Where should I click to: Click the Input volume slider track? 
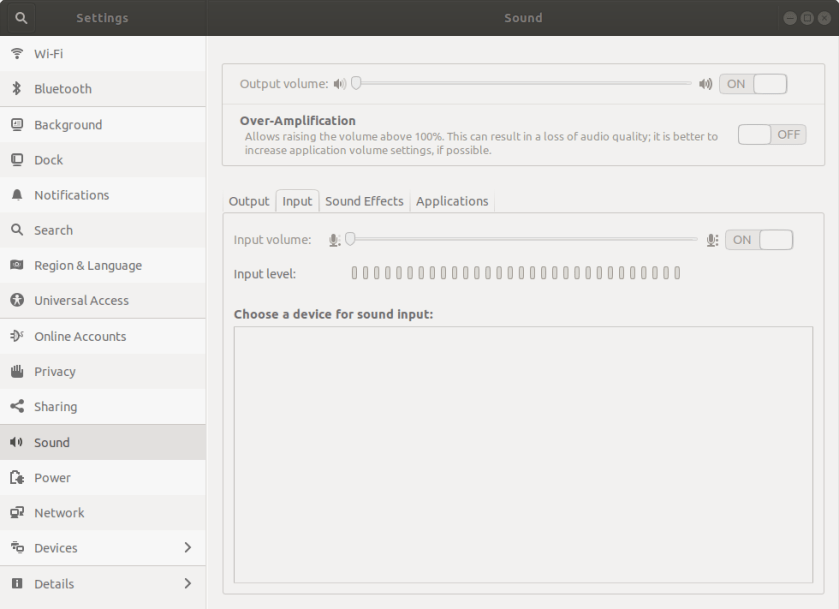(x=520, y=240)
